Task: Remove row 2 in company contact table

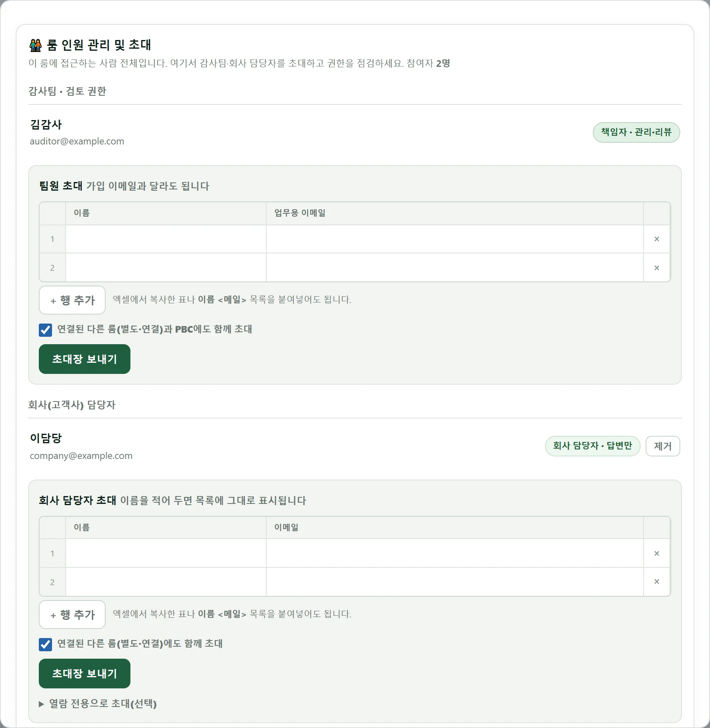Action: (x=656, y=581)
